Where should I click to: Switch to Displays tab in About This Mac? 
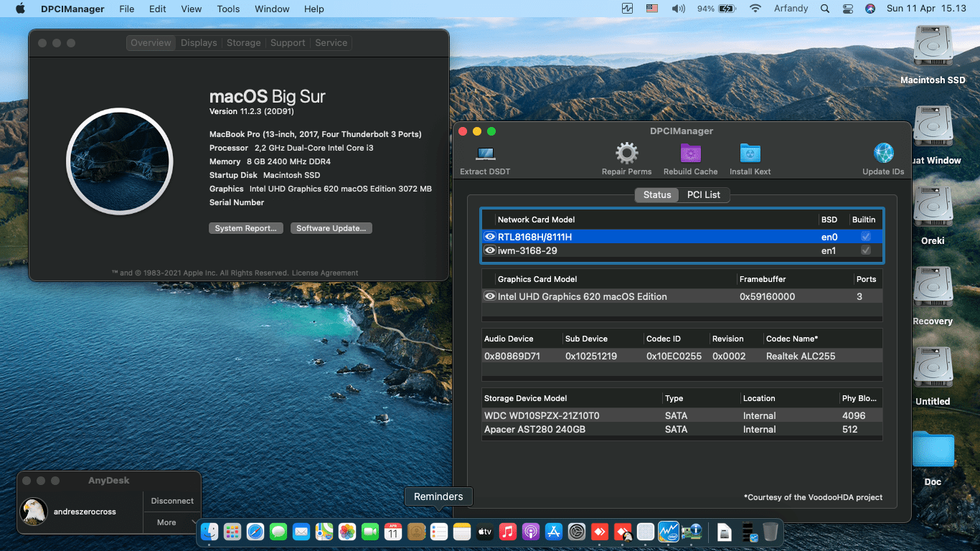pyautogui.click(x=199, y=42)
